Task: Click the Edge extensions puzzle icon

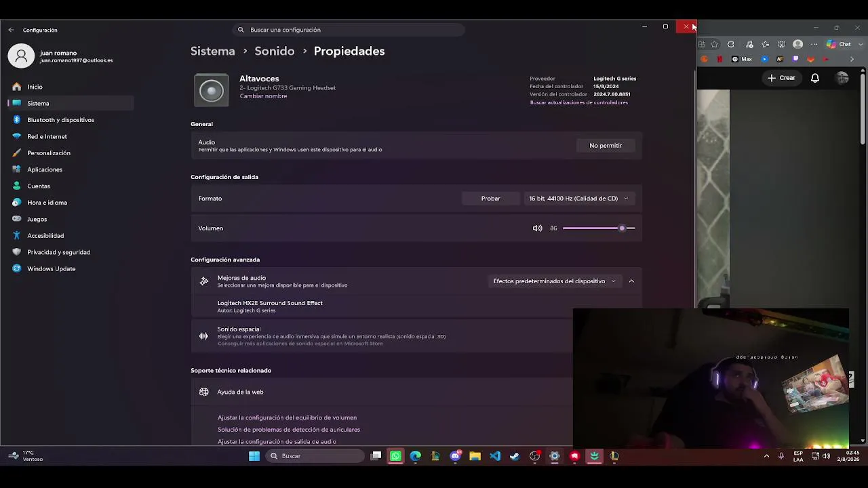Action: click(730, 44)
